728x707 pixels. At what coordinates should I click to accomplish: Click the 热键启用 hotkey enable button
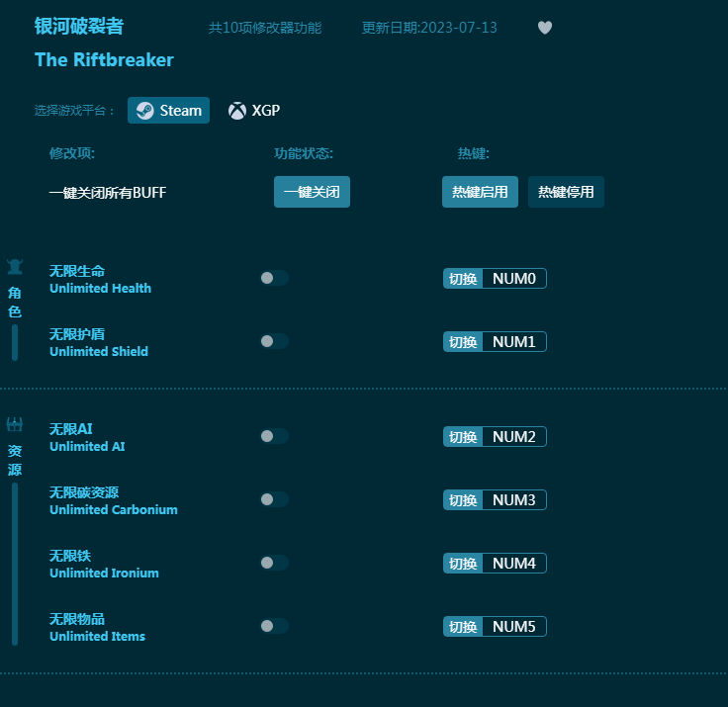tap(480, 192)
